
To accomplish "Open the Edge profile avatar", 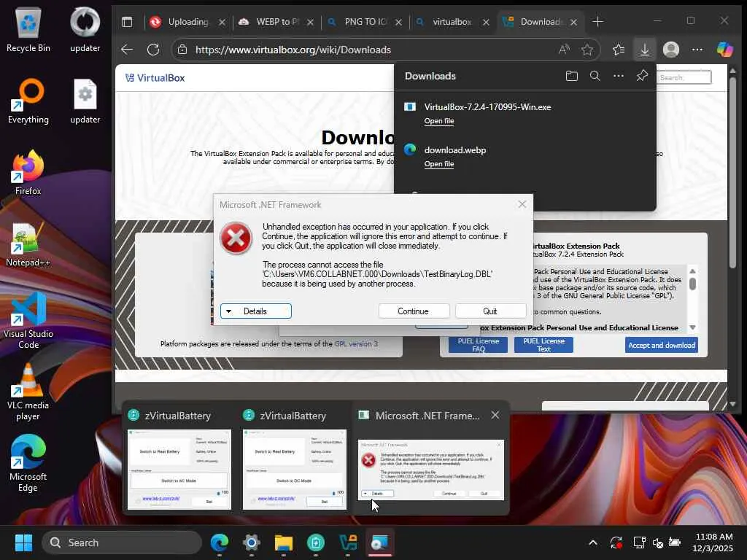I will coord(671,50).
